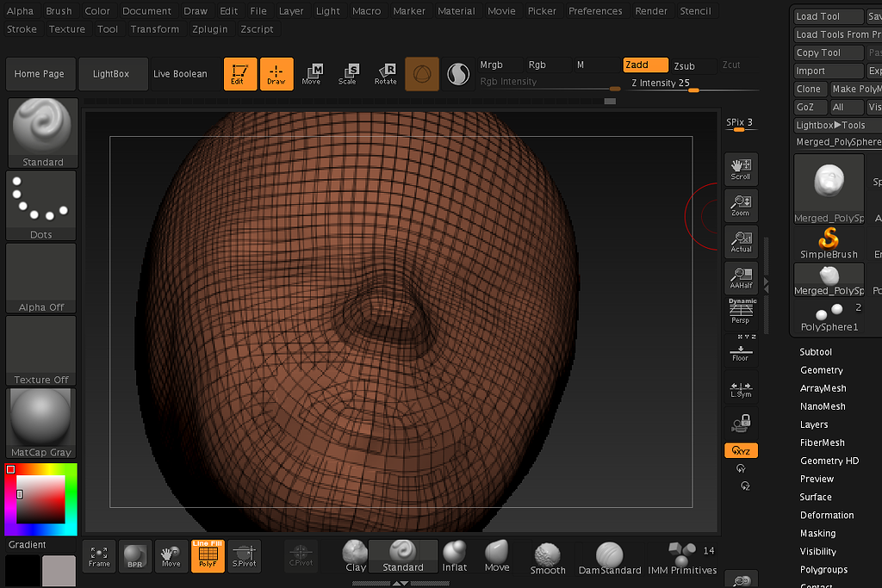
Task: Select the Smooth brush
Action: tap(547, 555)
